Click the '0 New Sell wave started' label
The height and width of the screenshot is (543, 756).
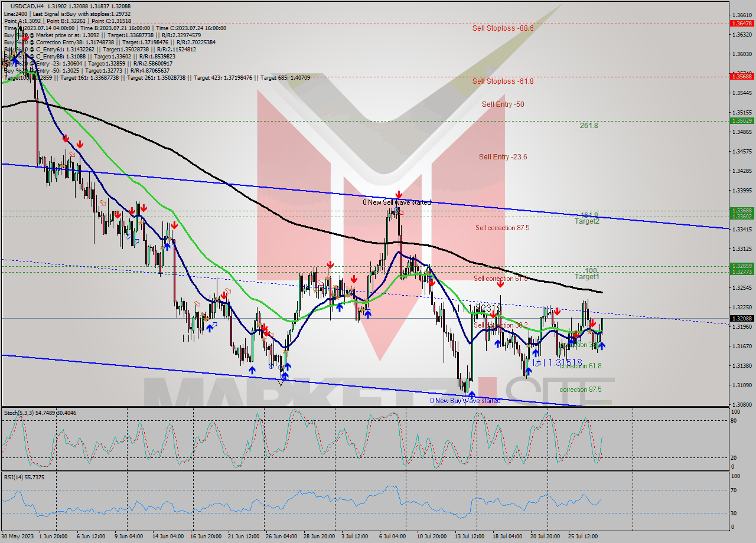click(x=396, y=202)
